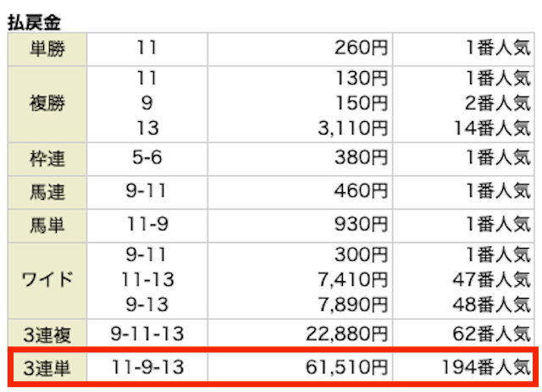This screenshot has height=392, width=542.
Task: Click the 3連複 label cell
Action: point(47,334)
